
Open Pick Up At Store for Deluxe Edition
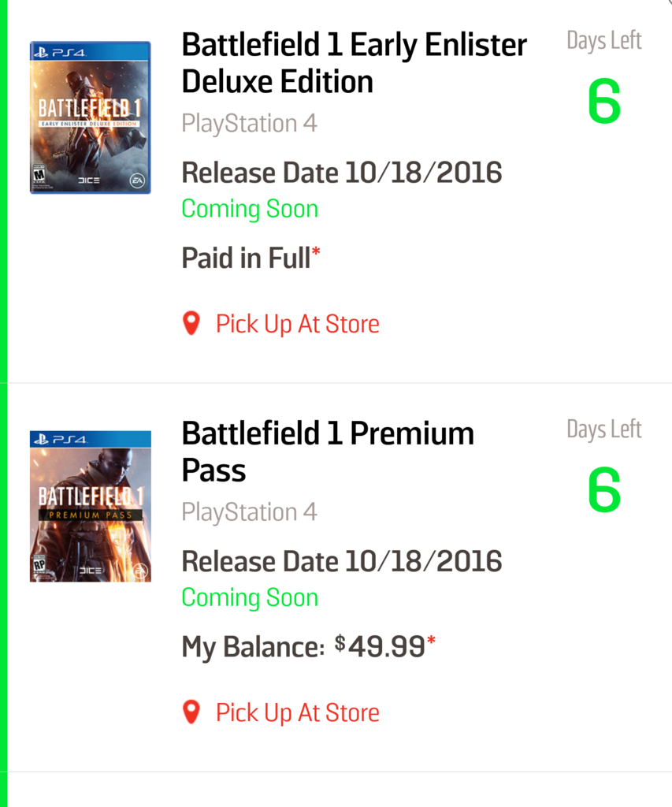tap(297, 324)
